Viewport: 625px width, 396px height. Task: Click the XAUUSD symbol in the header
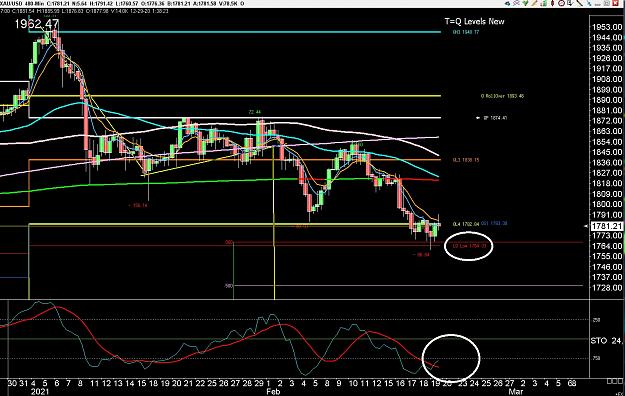click(x=11, y=4)
